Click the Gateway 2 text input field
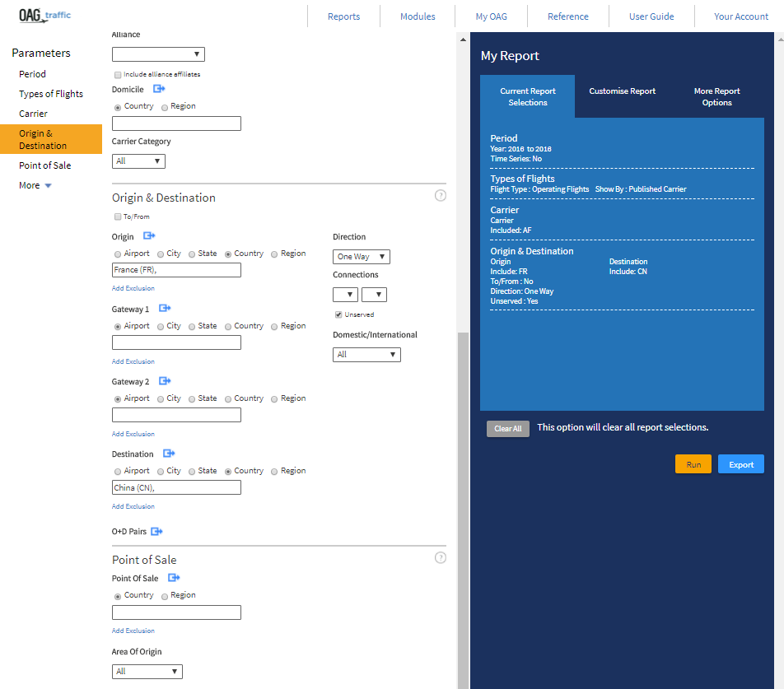This screenshot has width=784, height=689. click(176, 415)
